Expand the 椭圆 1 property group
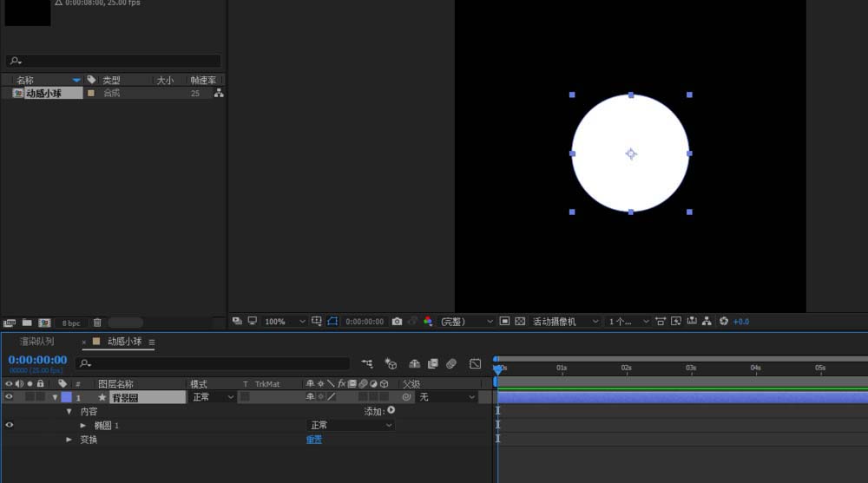Image resolution: width=868 pixels, height=483 pixels. (83, 426)
